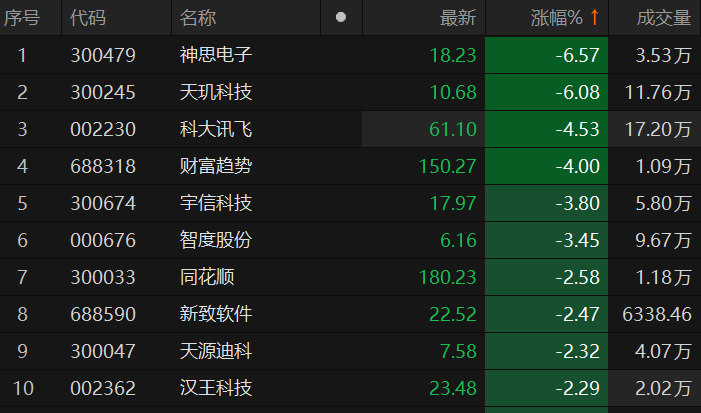Click stock code 688590
The height and width of the screenshot is (413, 701).
click(x=103, y=315)
